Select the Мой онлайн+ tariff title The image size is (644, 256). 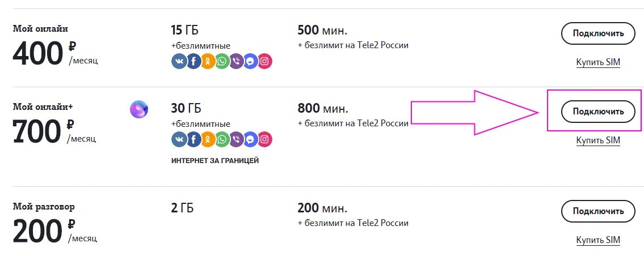click(x=43, y=106)
